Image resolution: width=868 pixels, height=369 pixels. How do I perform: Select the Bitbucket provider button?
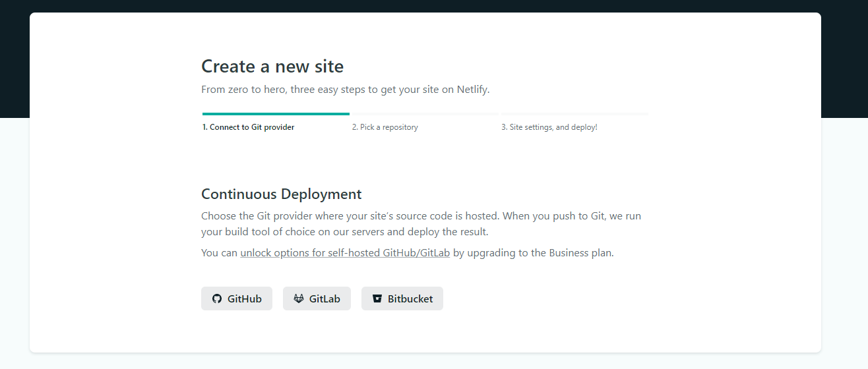point(402,298)
